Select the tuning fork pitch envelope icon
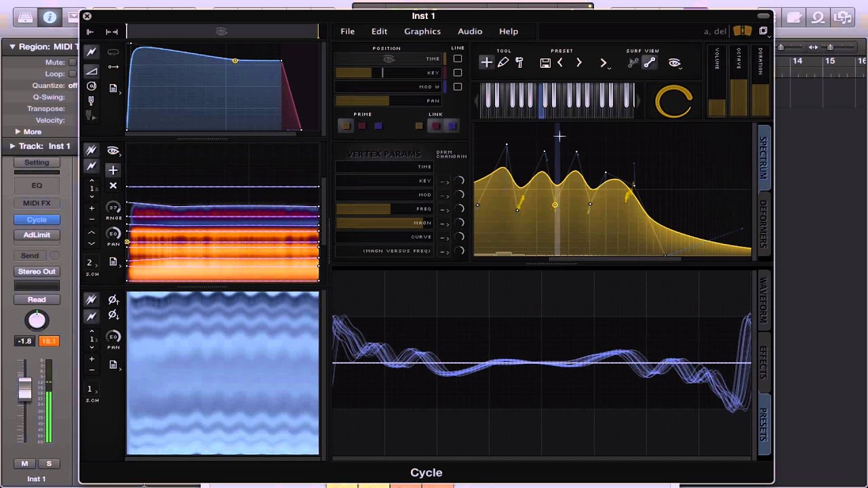Image resolution: width=868 pixels, height=488 pixels. 92,101
